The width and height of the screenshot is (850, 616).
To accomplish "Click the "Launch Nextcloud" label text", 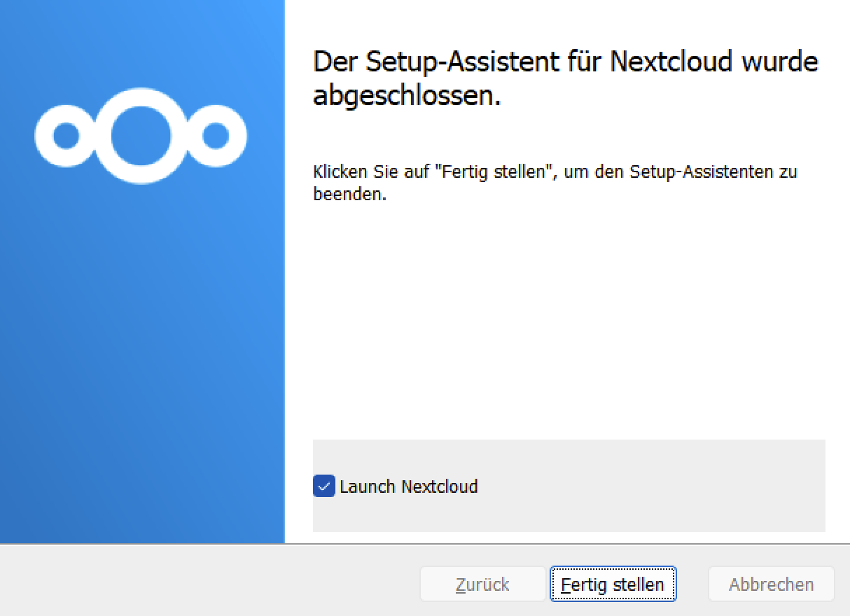I will 408,486.
